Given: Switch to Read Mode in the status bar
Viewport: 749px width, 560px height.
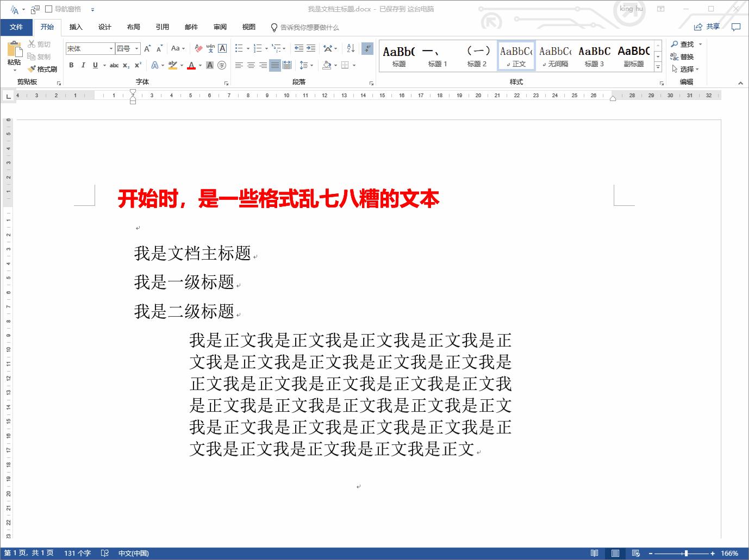Looking at the screenshot, I should point(594,553).
